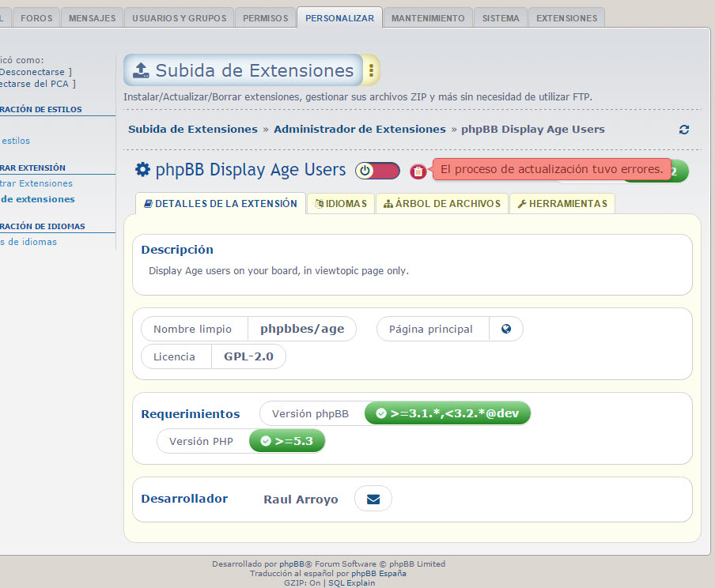Click the upload icon in Subida de Extensiones
715x588 pixels.
tap(139, 70)
